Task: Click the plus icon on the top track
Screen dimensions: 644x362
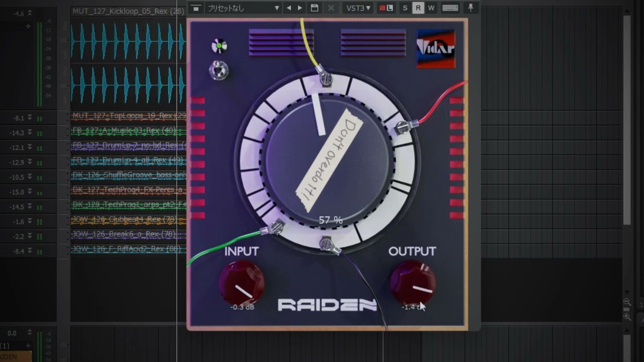Action: click(x=28, y=26)
